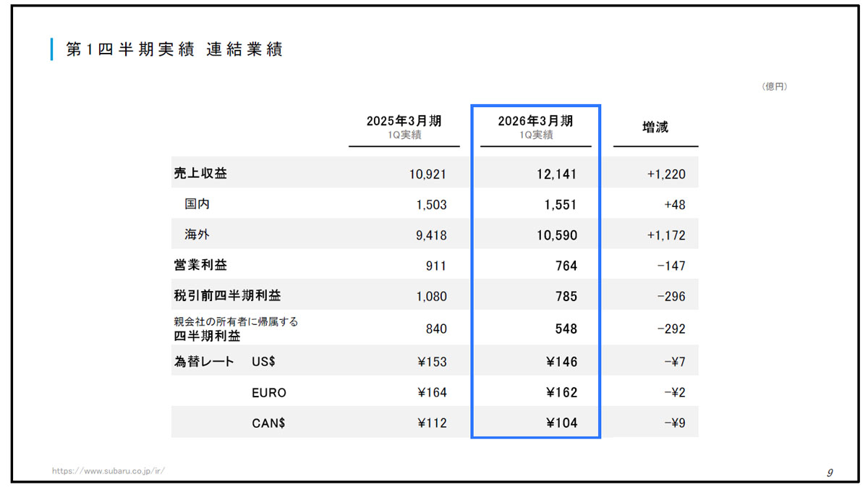Screen dimensions: 868x490
Task: Click the change value +1,220
Action: point(666,174)
